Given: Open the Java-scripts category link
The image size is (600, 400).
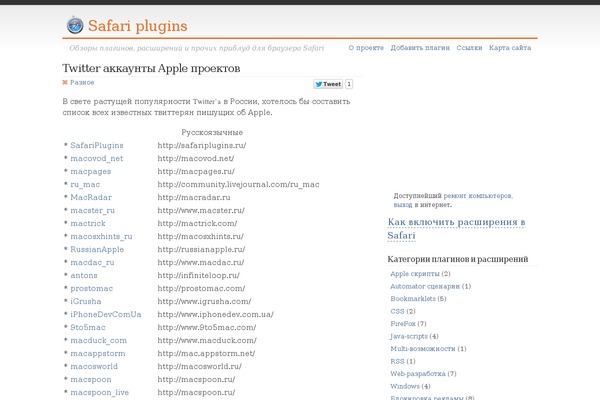Looking at the screenshot, I should coord(409,336).
